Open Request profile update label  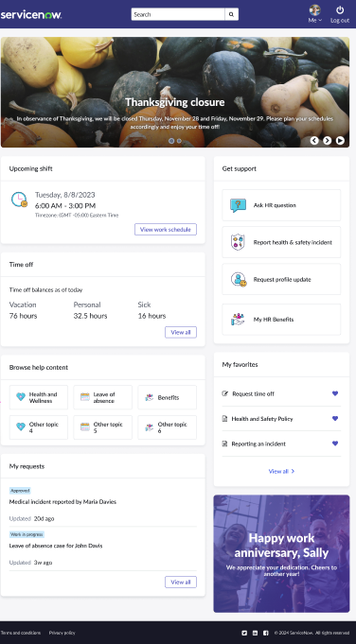tap(282, 279)
